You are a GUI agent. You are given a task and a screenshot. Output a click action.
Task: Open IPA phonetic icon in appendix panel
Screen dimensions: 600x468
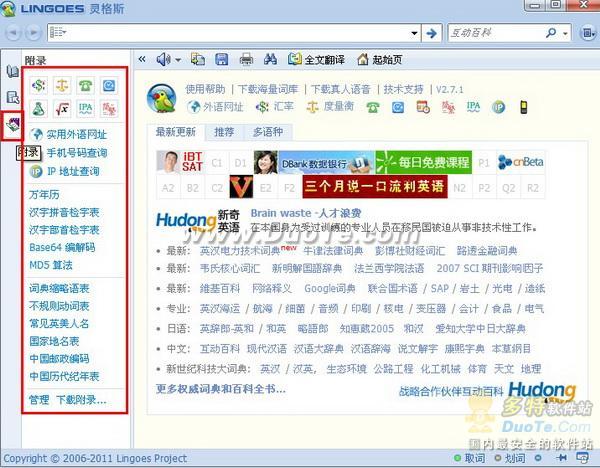click(85, 109)
